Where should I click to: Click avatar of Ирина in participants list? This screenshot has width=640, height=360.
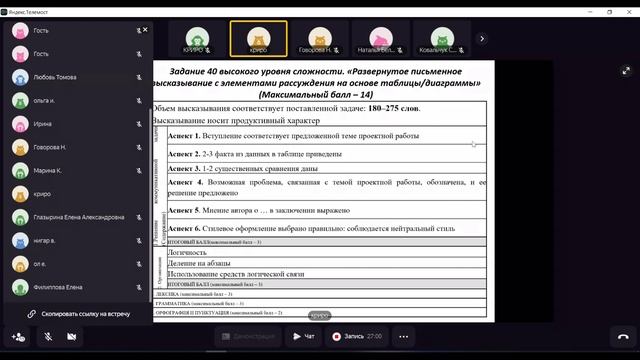tap(20, 124)
